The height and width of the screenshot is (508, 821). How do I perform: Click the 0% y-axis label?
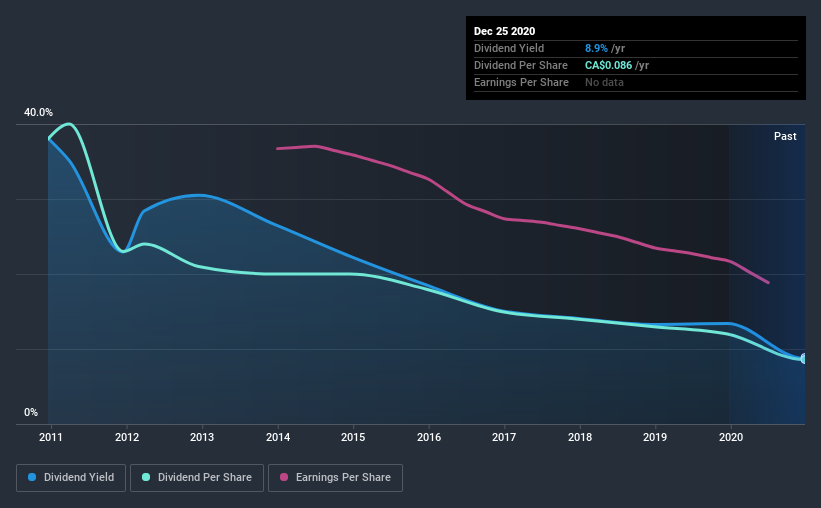pos(31,413)
